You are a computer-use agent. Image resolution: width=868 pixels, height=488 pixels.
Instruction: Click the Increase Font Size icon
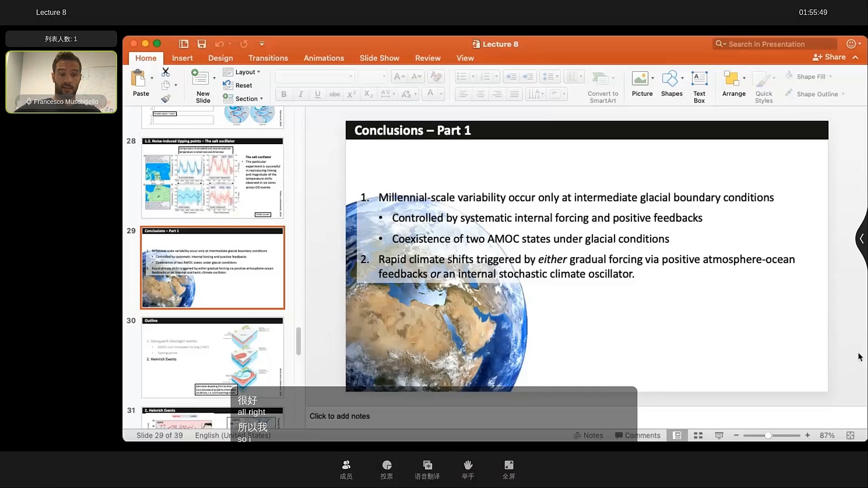point(399,76)
